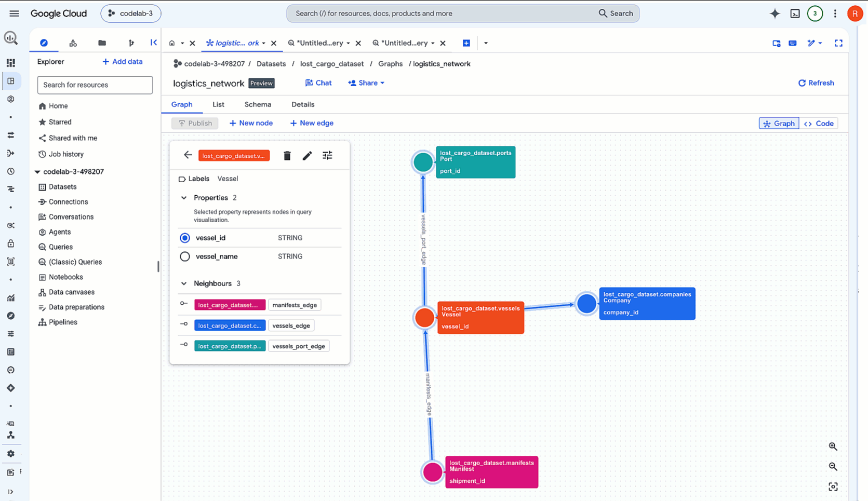This screenshot has height=501, width=868.
Task: Close the logistic network tab
Action: coord(274,43)
